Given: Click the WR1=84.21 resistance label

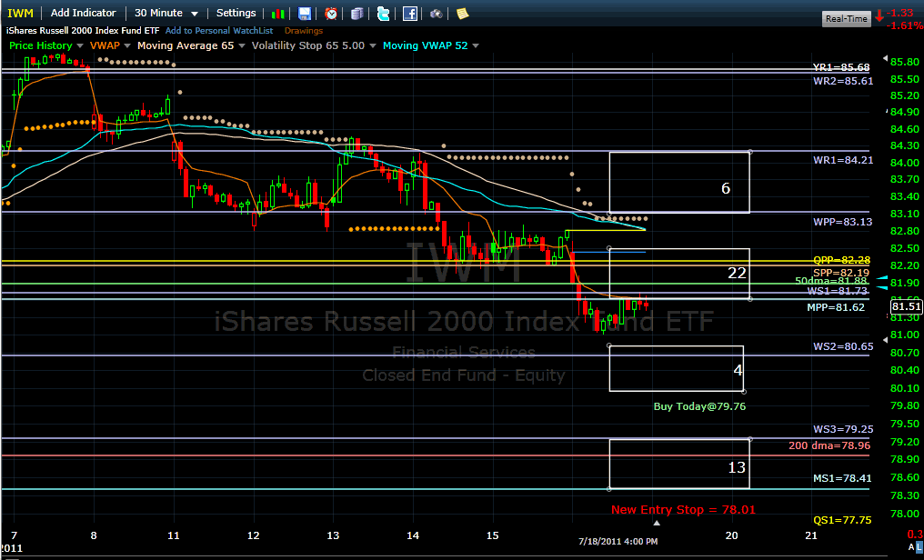Looking at the screenshot, I should pyautogui.click(x=843, y=160).
